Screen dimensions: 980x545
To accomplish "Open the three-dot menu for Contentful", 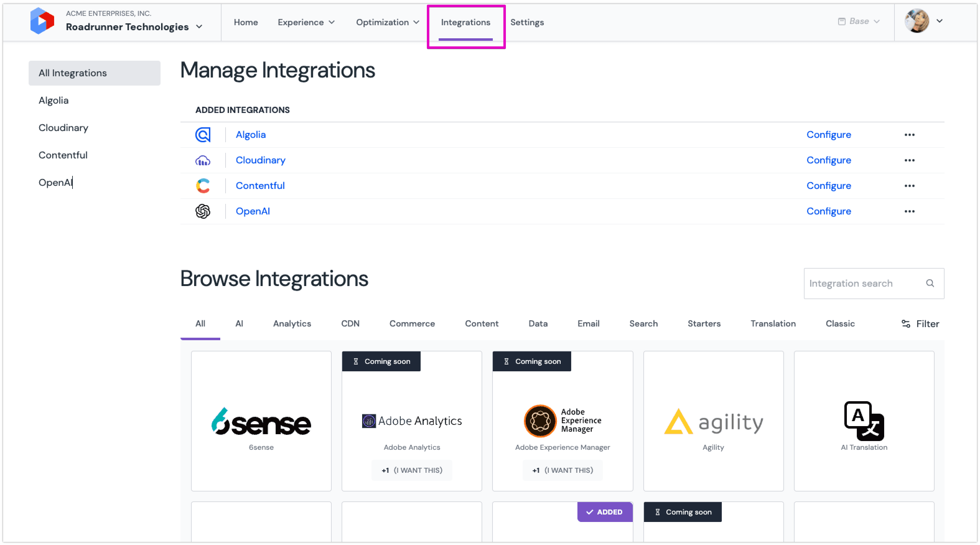I will click(910, 186).
